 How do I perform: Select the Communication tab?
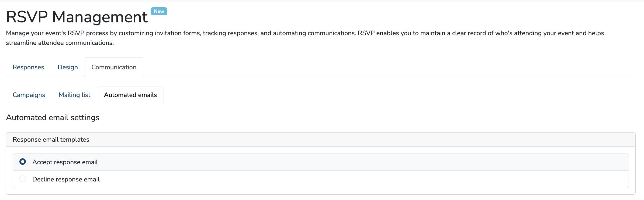(x=114, y=67)
